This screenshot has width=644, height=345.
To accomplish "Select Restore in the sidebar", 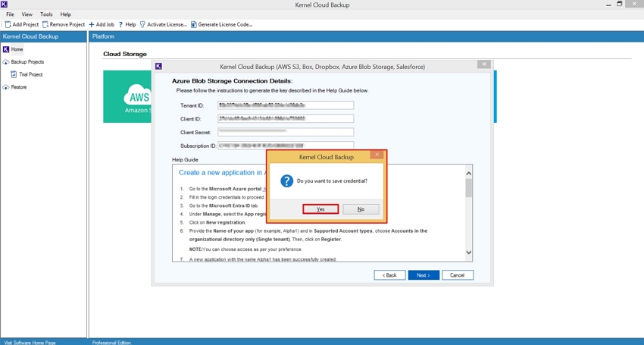I will coord(19,87).
